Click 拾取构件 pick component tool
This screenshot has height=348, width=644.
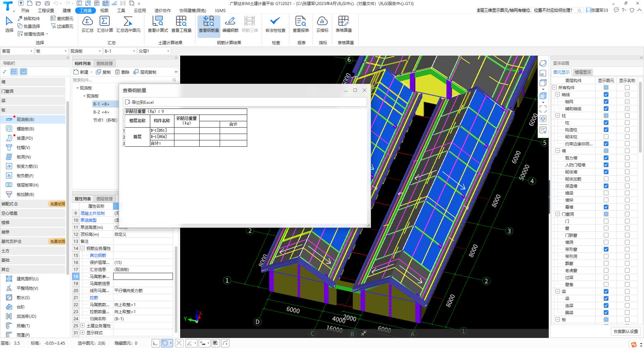pyautogui.click(x=29, y=18)
